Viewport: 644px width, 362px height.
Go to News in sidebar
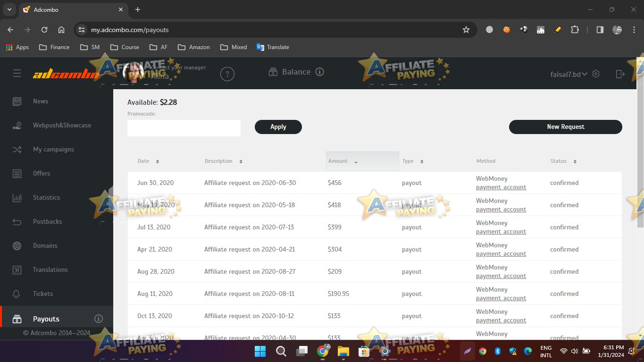(41, 101)
